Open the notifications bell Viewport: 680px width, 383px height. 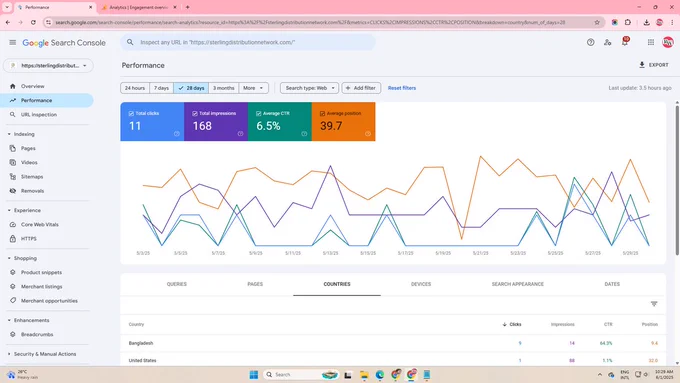pyautogui.click(x=624, y=42)
